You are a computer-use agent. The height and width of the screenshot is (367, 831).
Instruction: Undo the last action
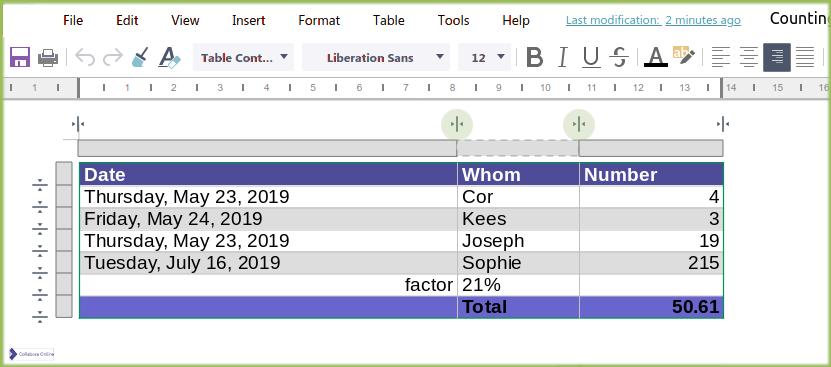coord(85,57)
